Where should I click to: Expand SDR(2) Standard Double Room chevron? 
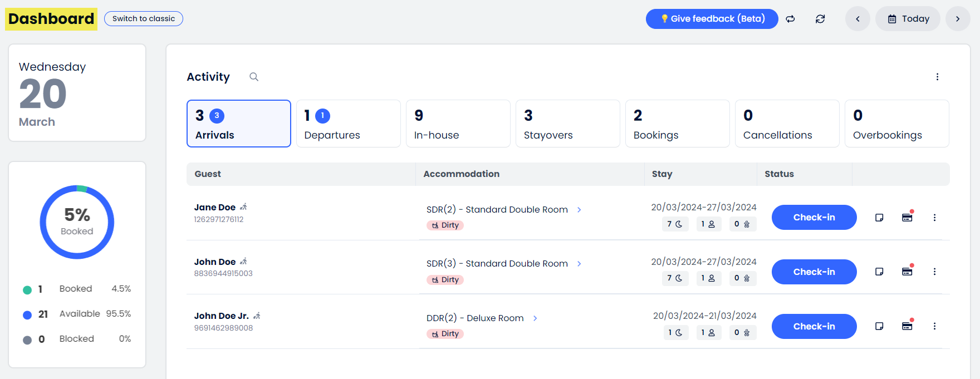[579, 210]
